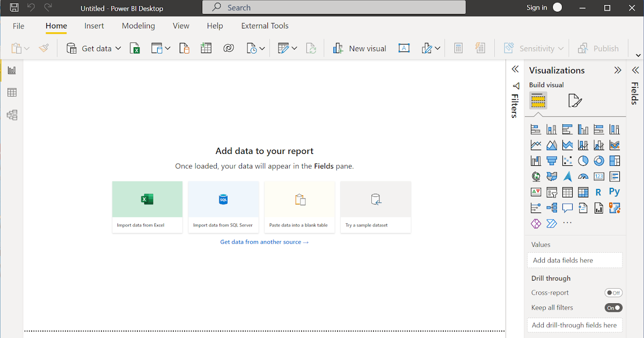Select the Treemap visual
This screenshot has height=338, width=644.
(x=614, y=161)
